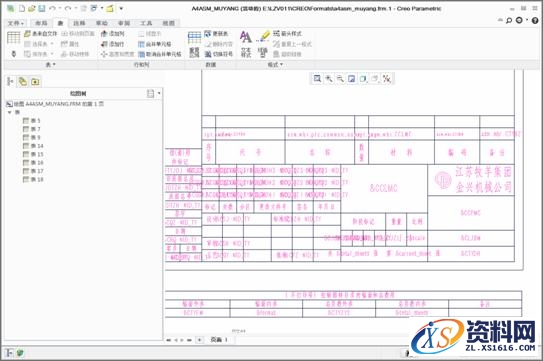Screen dimensions: 543x361
Task: Select the A4ASM_MUYANG.FRM root tree node
Action: [55, 104]
